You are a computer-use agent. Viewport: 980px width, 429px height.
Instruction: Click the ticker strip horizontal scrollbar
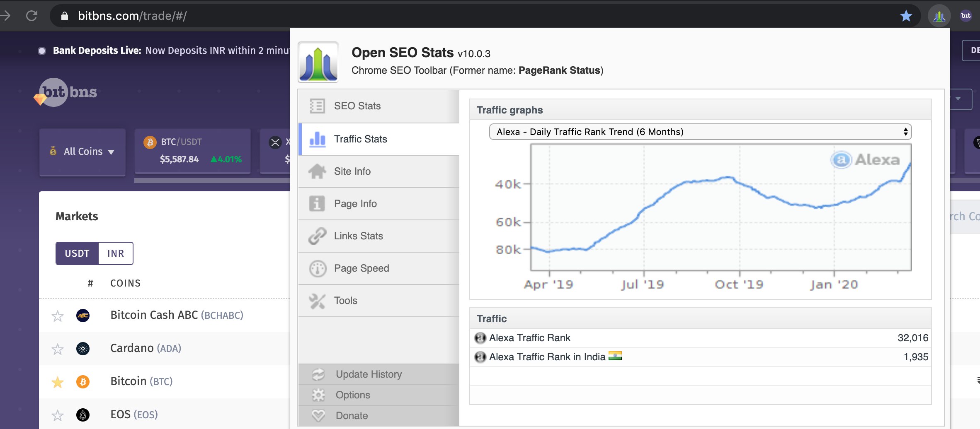coord(212,181)
